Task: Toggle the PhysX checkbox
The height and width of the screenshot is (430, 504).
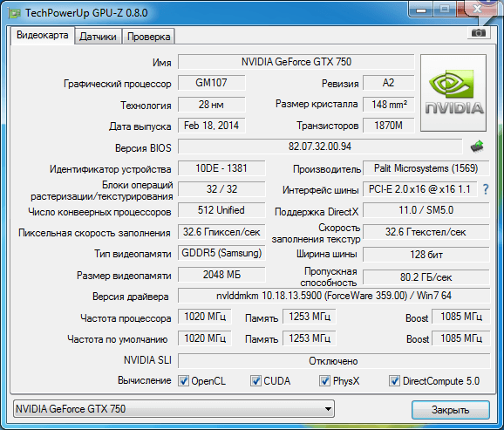Action: coord(324,381)
